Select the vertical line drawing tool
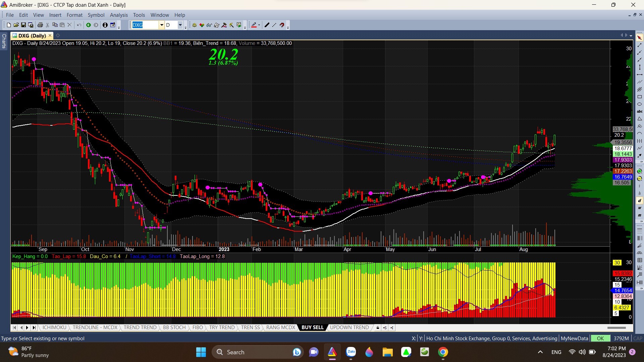This screenshot has height=362, width=644. point(640,67)
